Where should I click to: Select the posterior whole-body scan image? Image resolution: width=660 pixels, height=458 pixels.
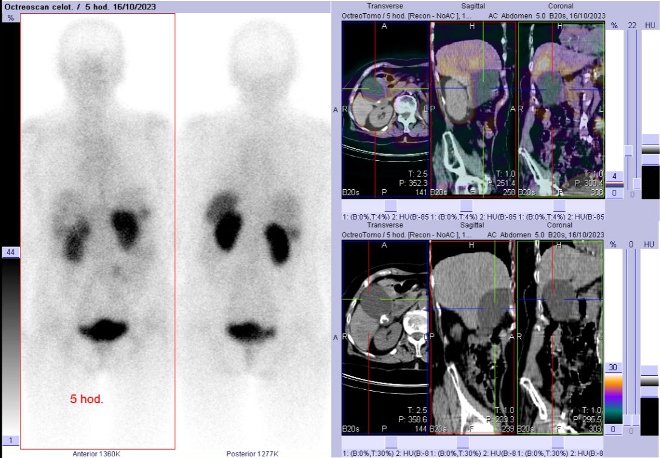[253, 231]
